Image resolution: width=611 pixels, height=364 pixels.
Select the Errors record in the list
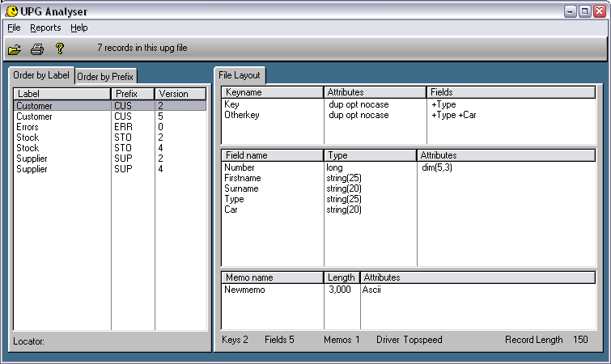click(28, 127)
